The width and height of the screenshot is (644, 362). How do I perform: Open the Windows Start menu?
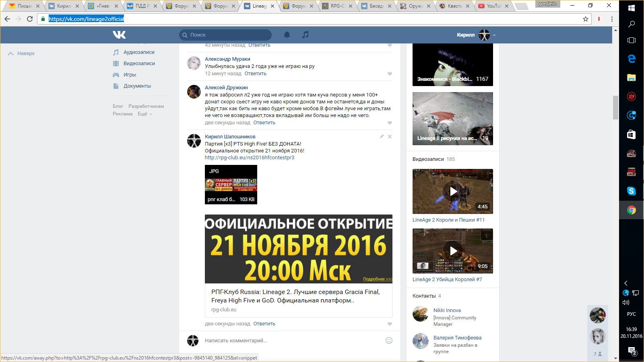point(632,8)
